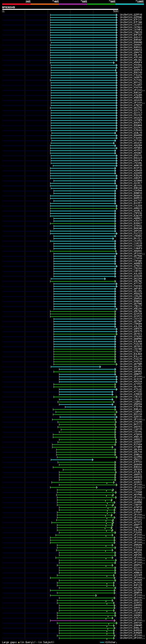
Task: Open hit UniRef100_P40941
Action: click(x=131, y=65)
